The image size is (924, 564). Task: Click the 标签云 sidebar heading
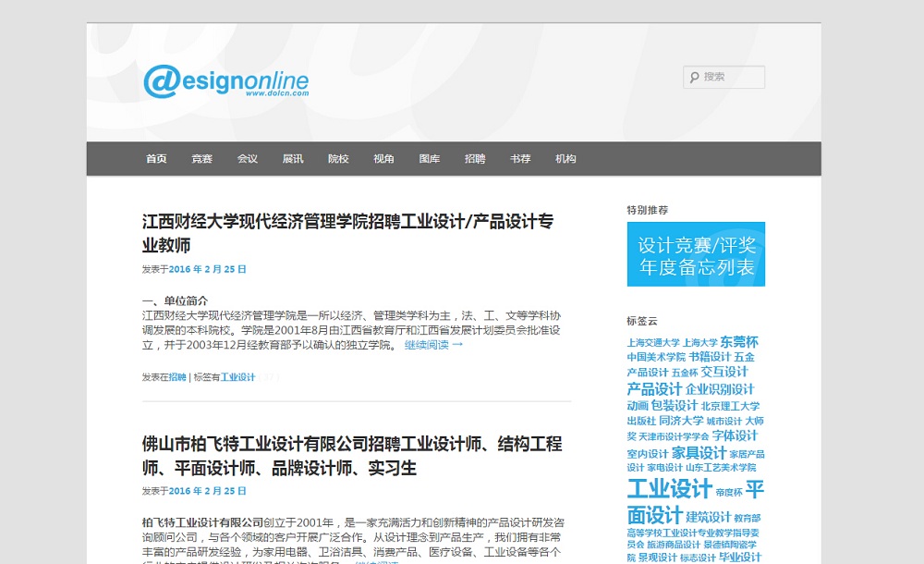point(642,321)
